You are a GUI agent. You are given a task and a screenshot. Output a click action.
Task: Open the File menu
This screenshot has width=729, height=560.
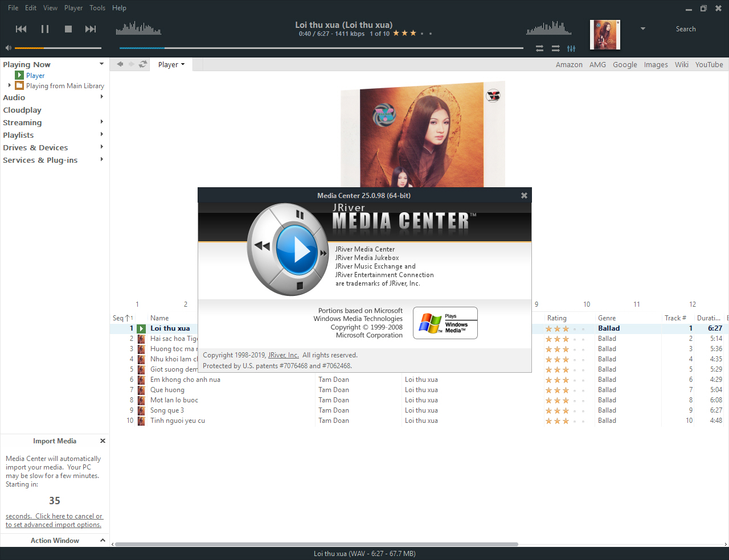click(13, 8)
